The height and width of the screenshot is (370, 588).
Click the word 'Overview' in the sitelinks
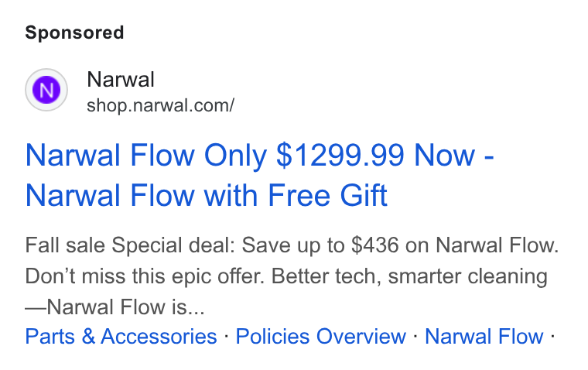tap(361, 336)
